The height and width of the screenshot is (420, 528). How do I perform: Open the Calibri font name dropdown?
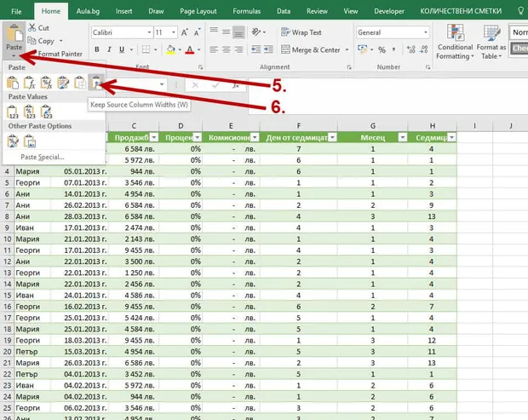pos(149,32)
